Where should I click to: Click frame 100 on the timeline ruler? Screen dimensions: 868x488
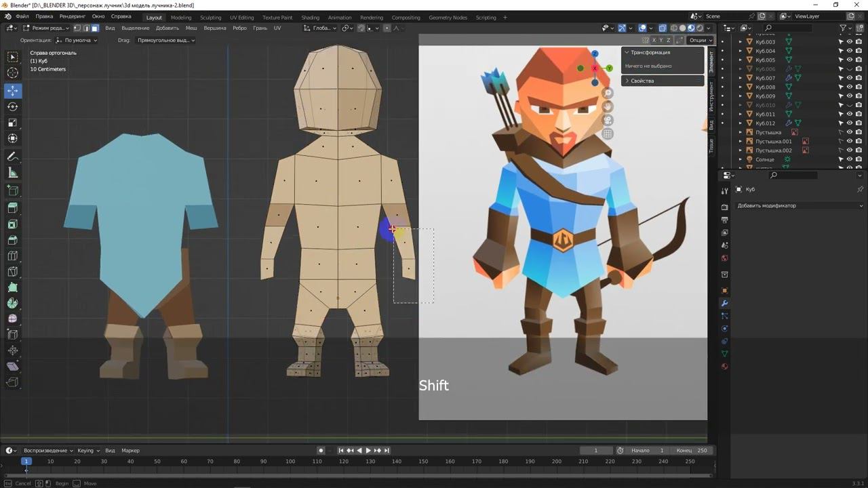point(290,462)
